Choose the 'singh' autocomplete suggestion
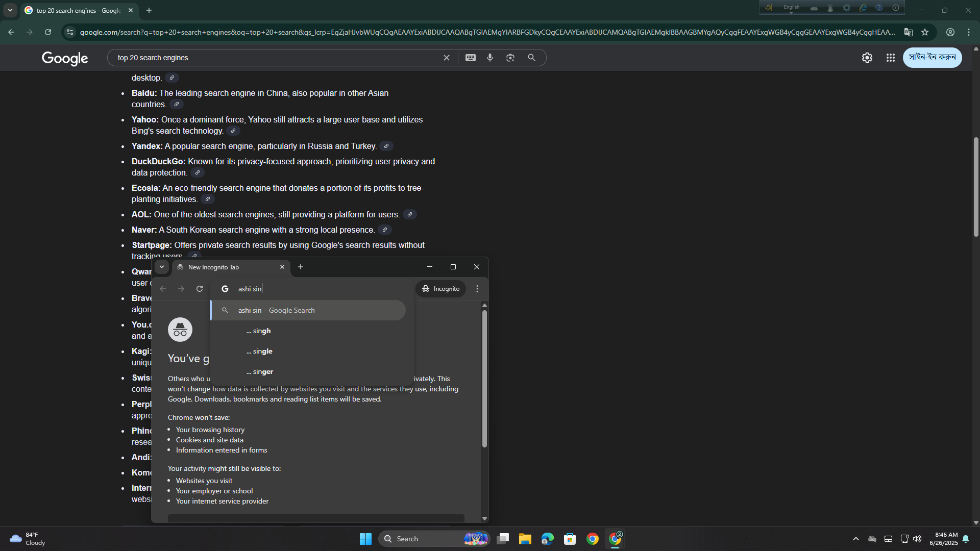Viewport: 980px width, 551px height. [x=308, y=331]
